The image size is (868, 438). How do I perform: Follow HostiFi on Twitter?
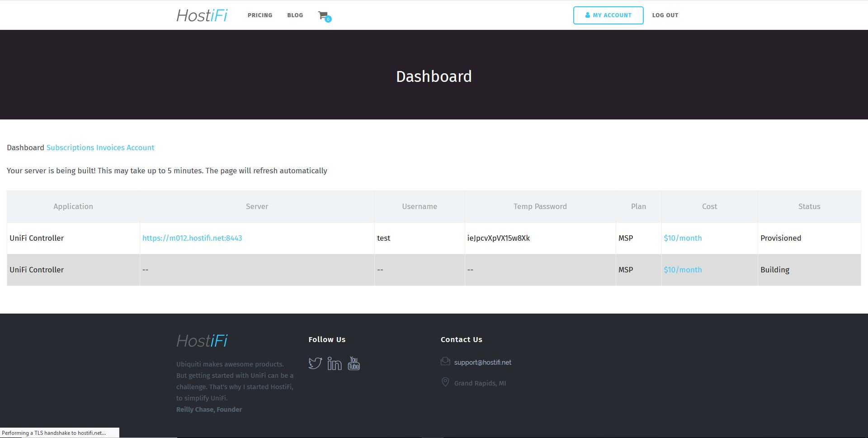315,363
